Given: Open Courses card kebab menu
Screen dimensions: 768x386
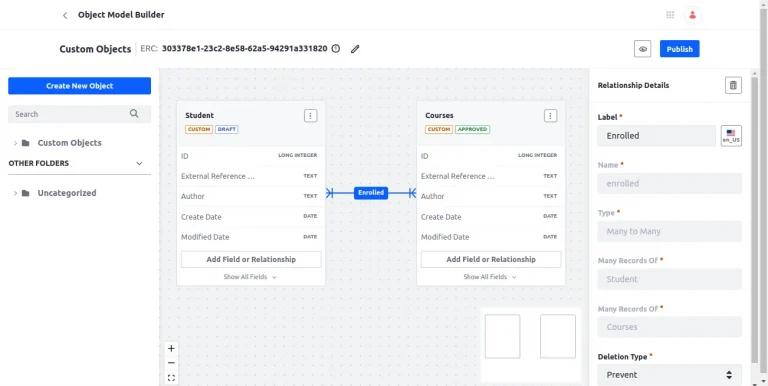Looking at the screenshot, I should pyautogui.click(x=551, y=116).
